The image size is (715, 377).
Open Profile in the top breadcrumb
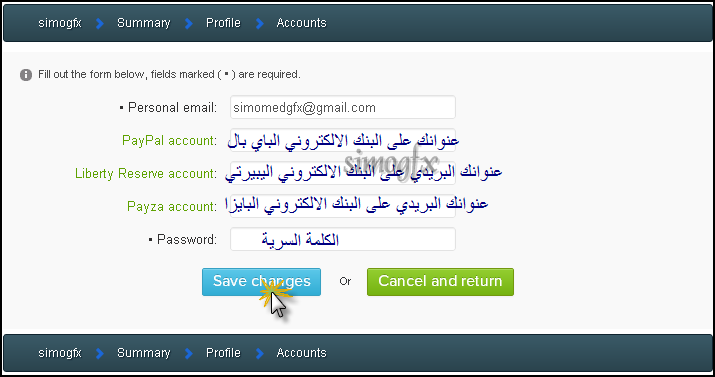coord(223,23)
